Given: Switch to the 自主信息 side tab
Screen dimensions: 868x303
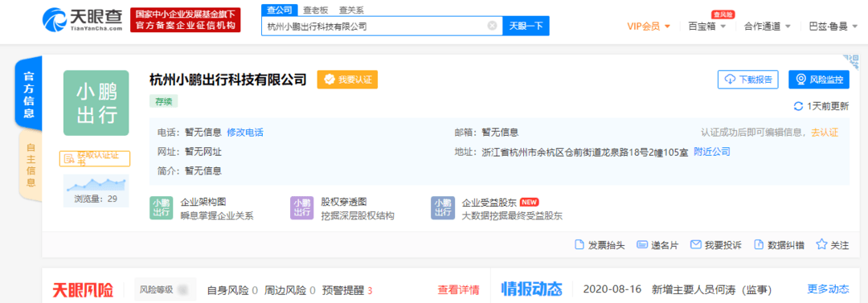Looking at the screenshot, I should [31, 165].
